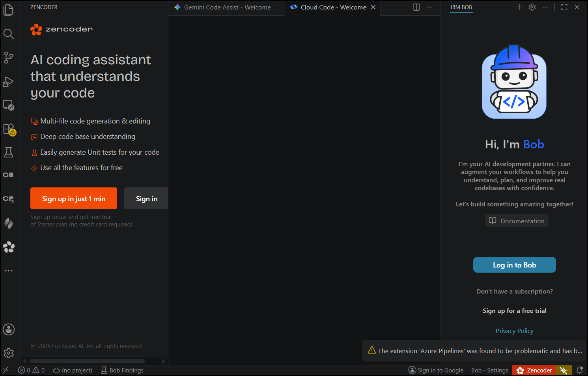Screen dimensions: 588x376
Task: Open the Accounts menu icon
Action: click(9, 329)
